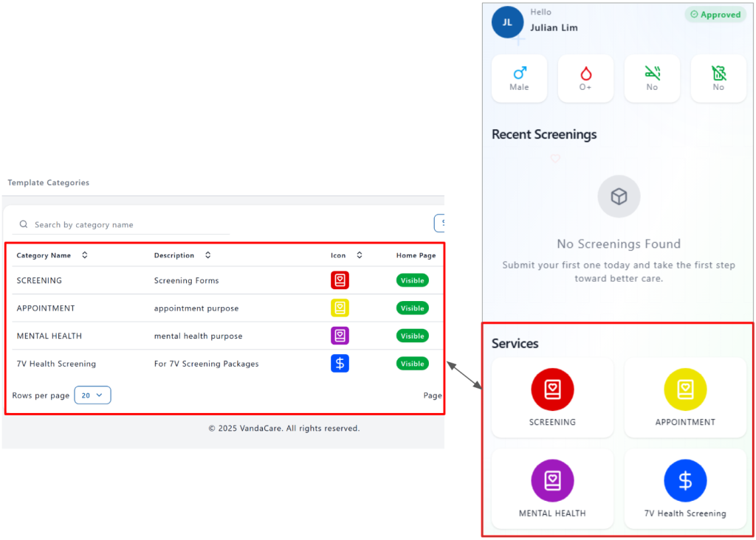Open the blue 7V Health Screening service
Viewport: 756px width, 540px height.
pos(685,481)
